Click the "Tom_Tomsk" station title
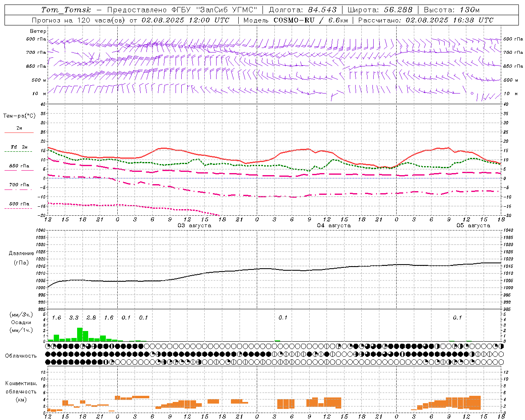 point(66,10)
